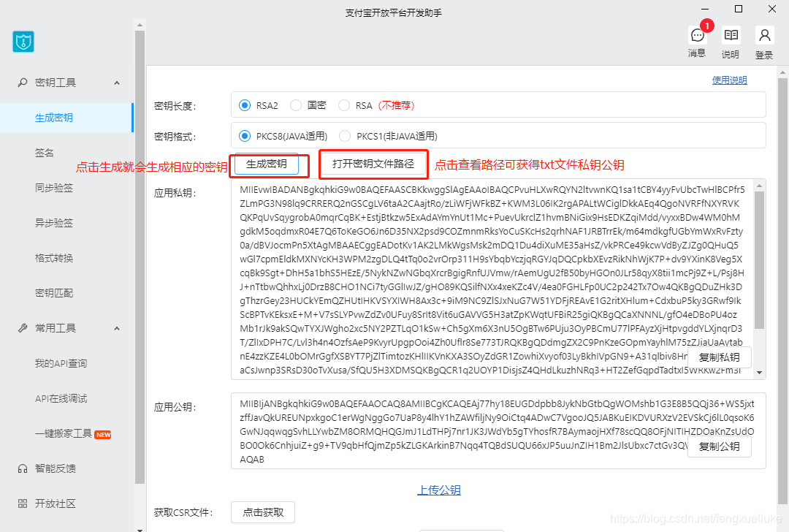Select the 国密 key length option
This screenshot has width=789, height=532.
pos(295,104)
